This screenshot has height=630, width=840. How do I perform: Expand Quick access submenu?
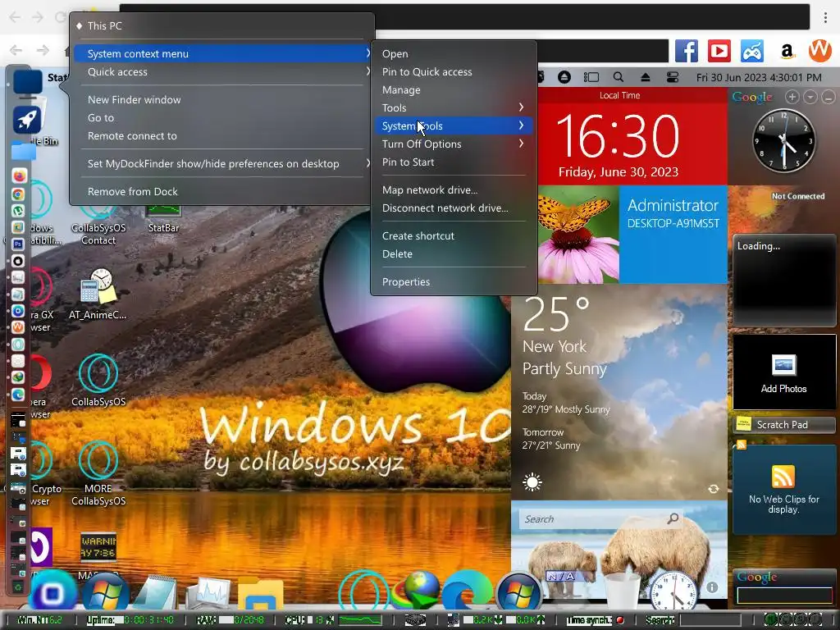coord(222,72)
